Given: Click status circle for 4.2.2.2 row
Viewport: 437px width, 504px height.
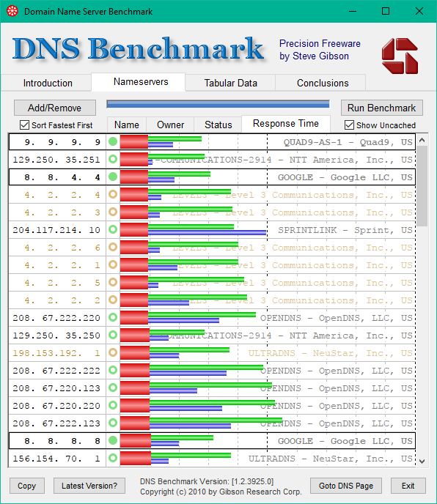Looking at the screenshot, I should [113, 300].
